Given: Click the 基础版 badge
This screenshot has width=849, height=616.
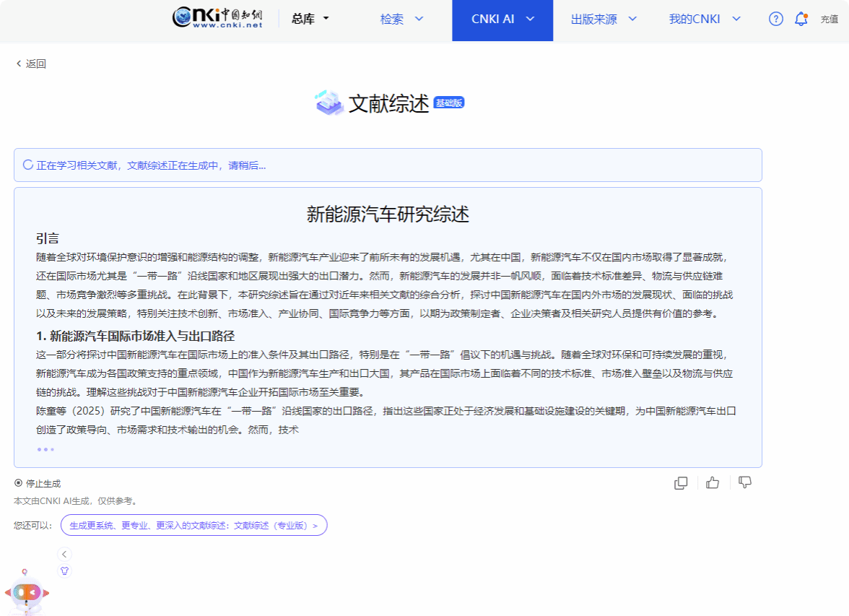Looking at the screenshot, I should [x=448, y=103].
